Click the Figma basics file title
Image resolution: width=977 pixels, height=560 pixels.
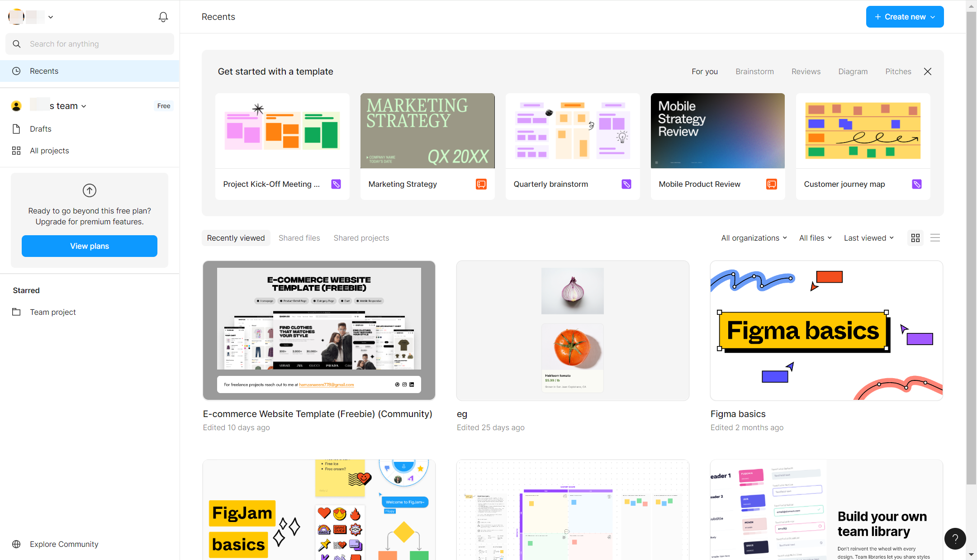(x=738, y=414)
